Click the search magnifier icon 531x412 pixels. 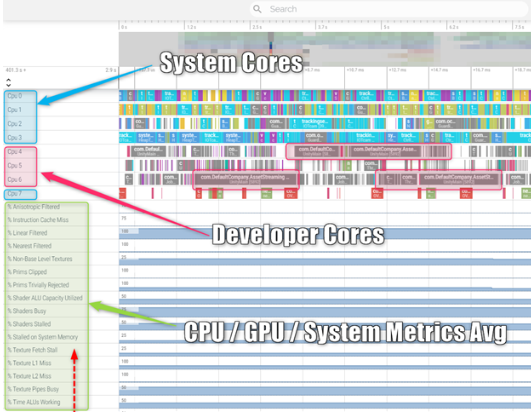(x=257, y=9)
